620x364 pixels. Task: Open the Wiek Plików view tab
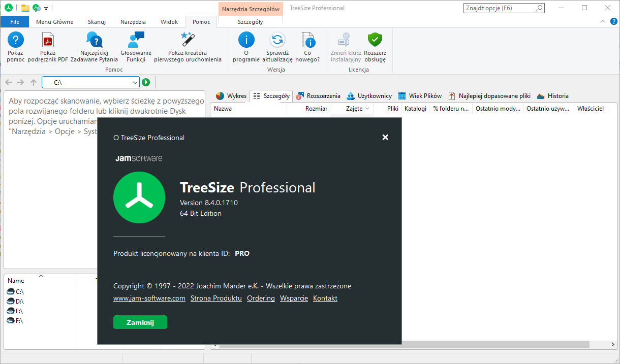click(420, 95)
